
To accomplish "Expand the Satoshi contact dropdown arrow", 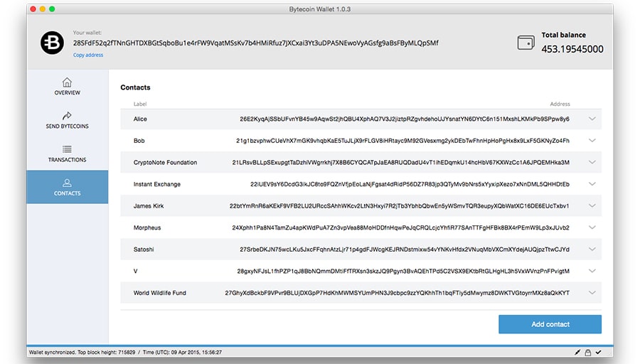I will pos(592,250).
